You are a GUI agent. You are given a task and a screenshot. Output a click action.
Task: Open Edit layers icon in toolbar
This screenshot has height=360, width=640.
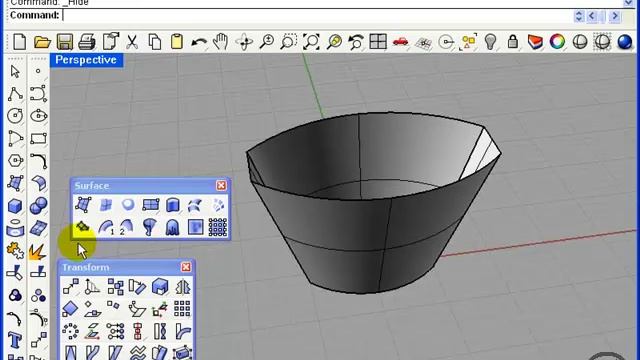point(535,42)
